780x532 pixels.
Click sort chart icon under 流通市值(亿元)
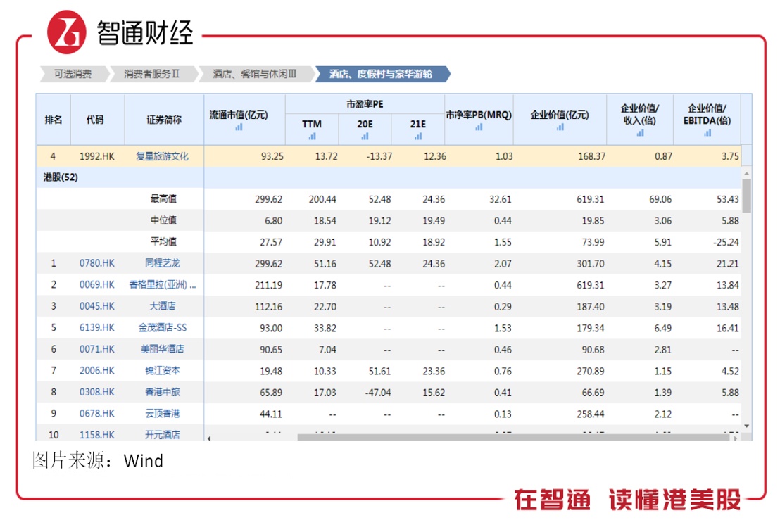pos(239,127)
